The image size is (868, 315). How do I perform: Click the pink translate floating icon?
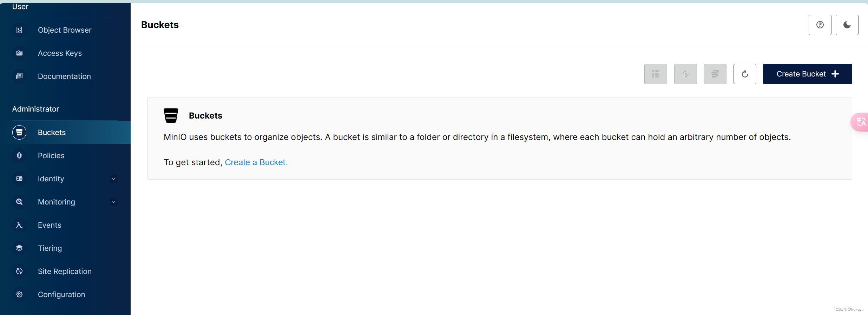pos(860,122)
